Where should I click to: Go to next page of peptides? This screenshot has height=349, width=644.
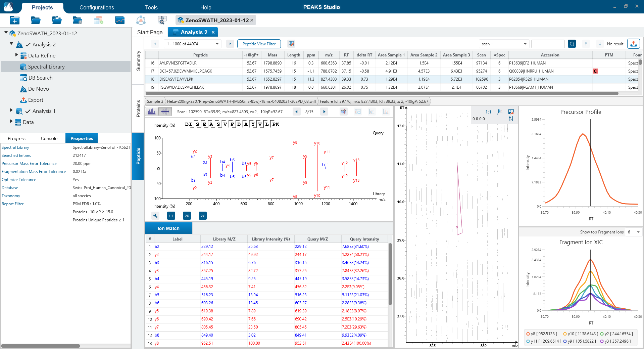[230, 44]
